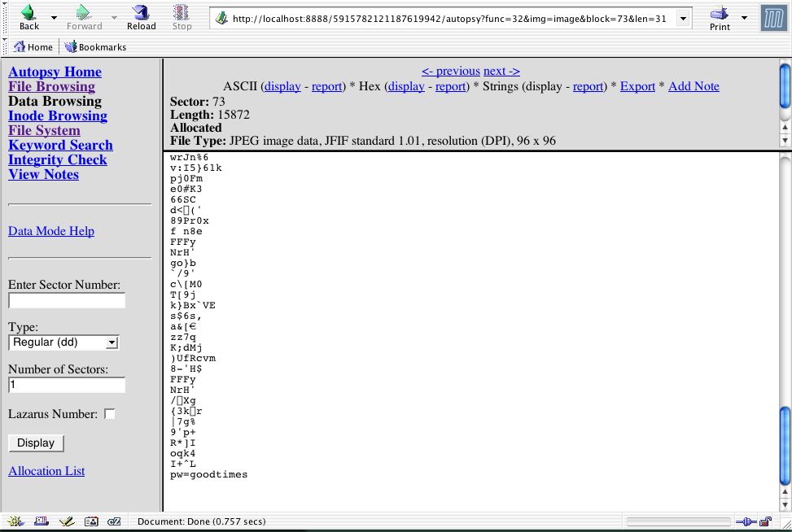
Task: Click the Mozilla throbber logo
Action: click(x=773, y=18)
